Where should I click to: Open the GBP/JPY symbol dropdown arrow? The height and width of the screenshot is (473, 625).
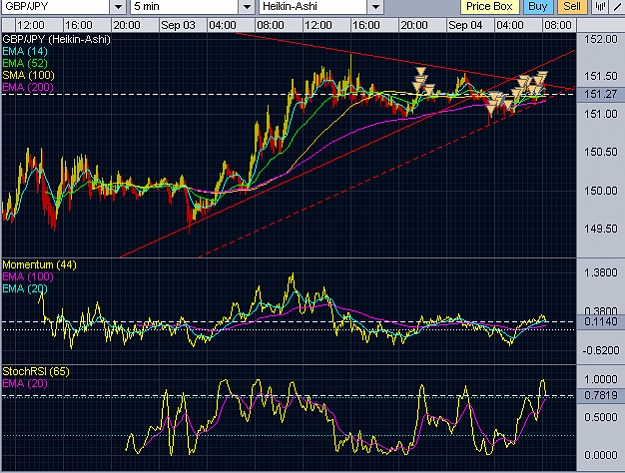(118, 7)
